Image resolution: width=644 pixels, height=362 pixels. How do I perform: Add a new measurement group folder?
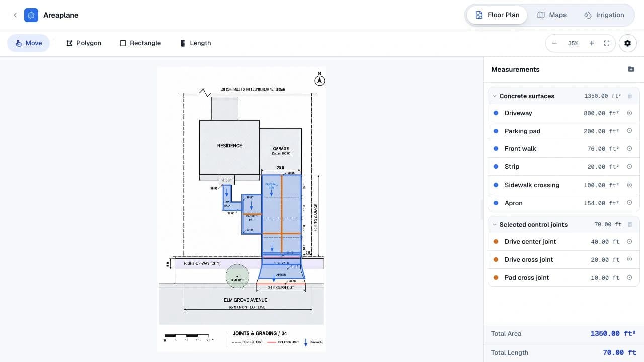point(631,69)
